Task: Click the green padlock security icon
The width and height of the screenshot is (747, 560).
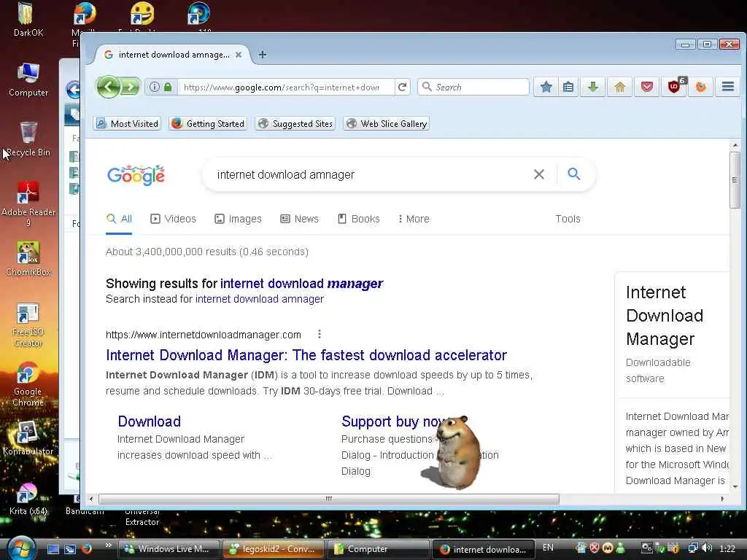Action: [x=168, y=87]
